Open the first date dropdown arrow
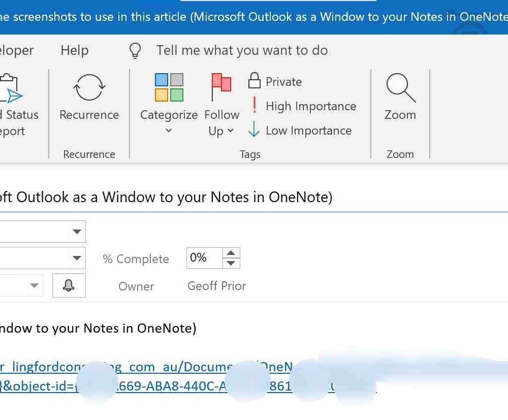Viewport: 508px width, 420px height. click(77, 232)
